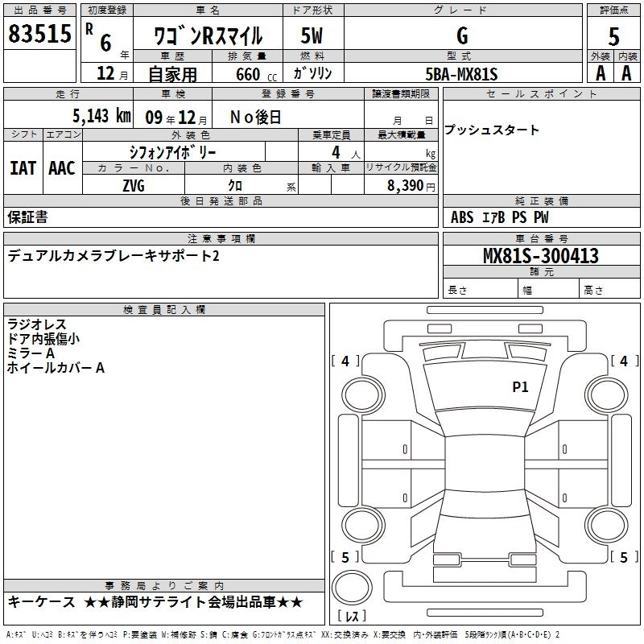Image resolution: width=644 pixels, height=644 pixels.
Task: Click the P1 damage mark on the diagram hood
Action: pos(520,387)
